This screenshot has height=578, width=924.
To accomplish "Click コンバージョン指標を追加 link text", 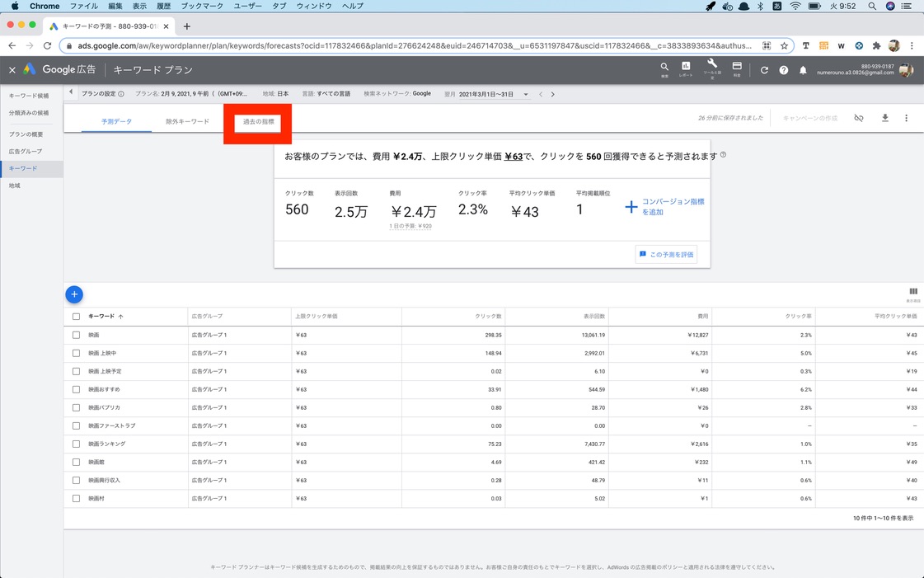I will click(673, 207).
